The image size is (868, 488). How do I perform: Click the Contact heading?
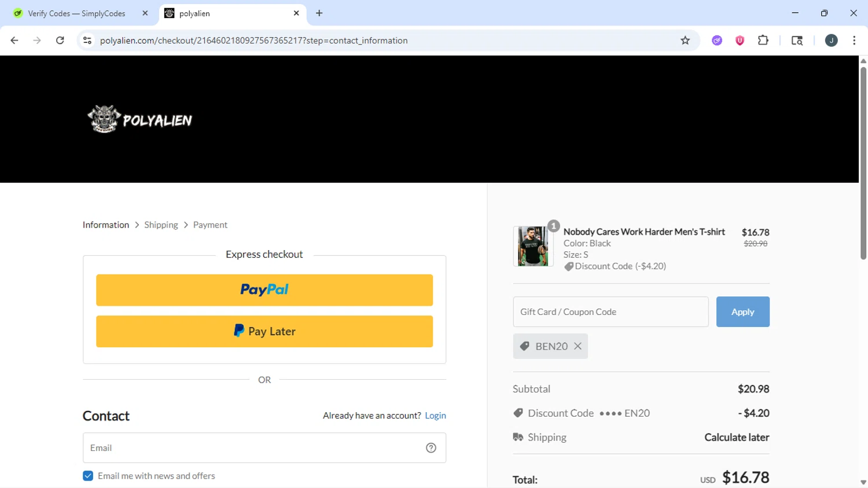tap(106, 416)
